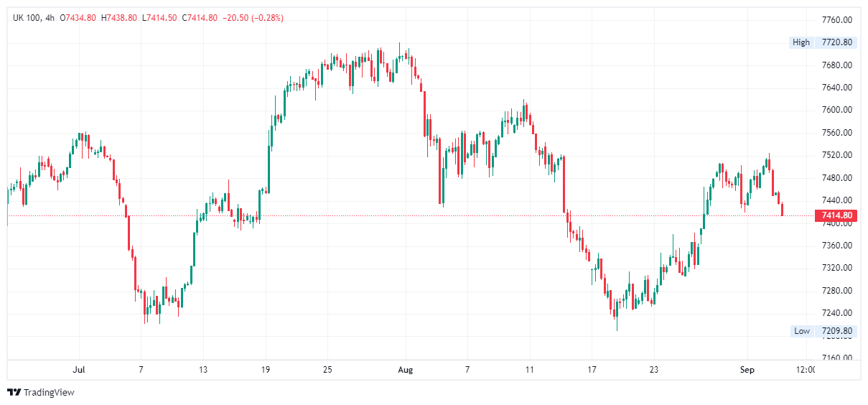The image size is (868, 405).
Task: Click the 12:00 time axis label
Action: (x=806, y=370)
